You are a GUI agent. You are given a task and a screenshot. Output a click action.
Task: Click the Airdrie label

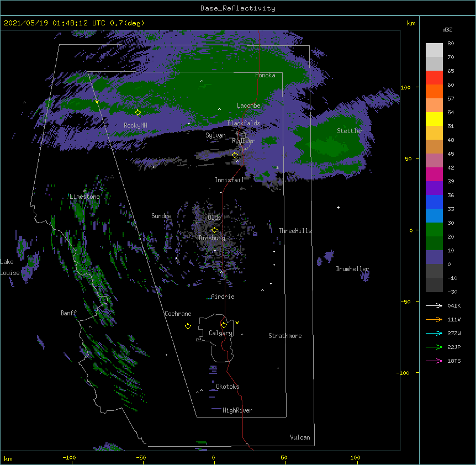pos(223,297)
